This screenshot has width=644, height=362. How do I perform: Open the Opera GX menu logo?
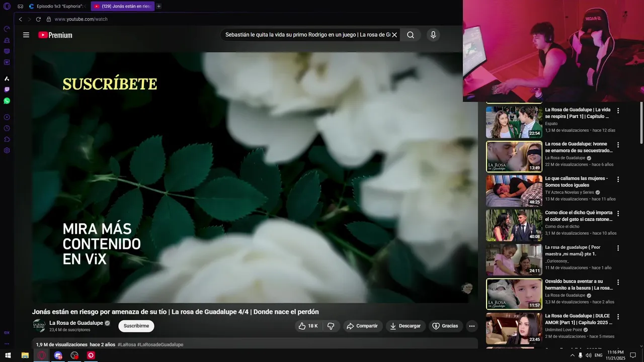7,6
